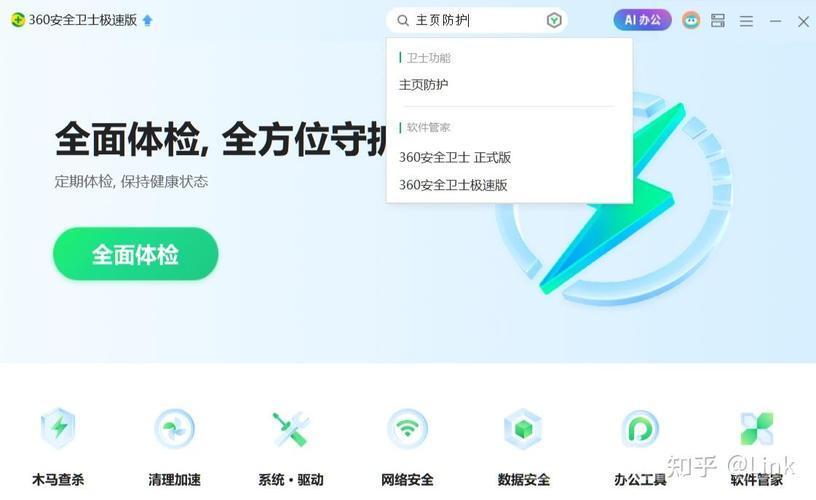Open the 办公工具 icon
This screenshot has width=816, height=500.
click(x=640, y=429)
